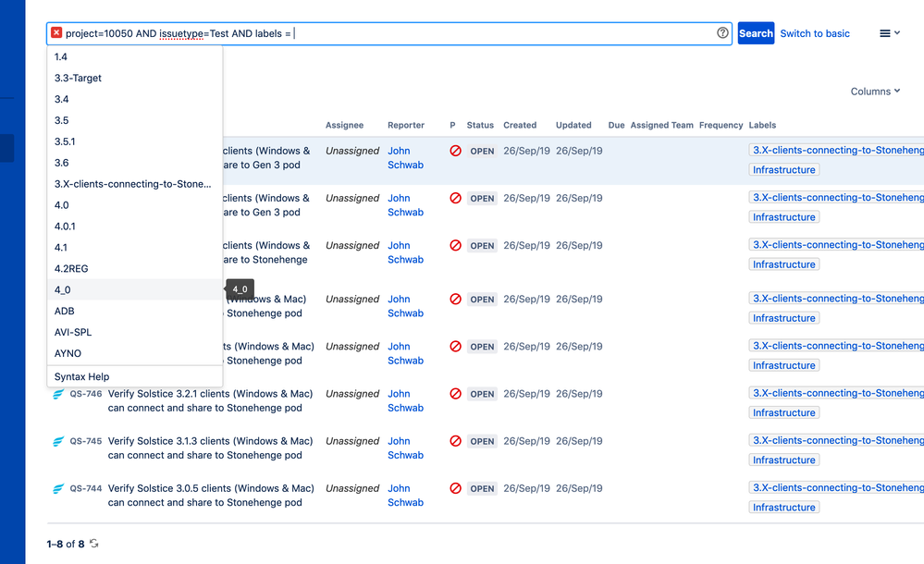Click the blocker priority icon in the QS-744 row
The image size is (924, 564).
(x=455, y=488)
